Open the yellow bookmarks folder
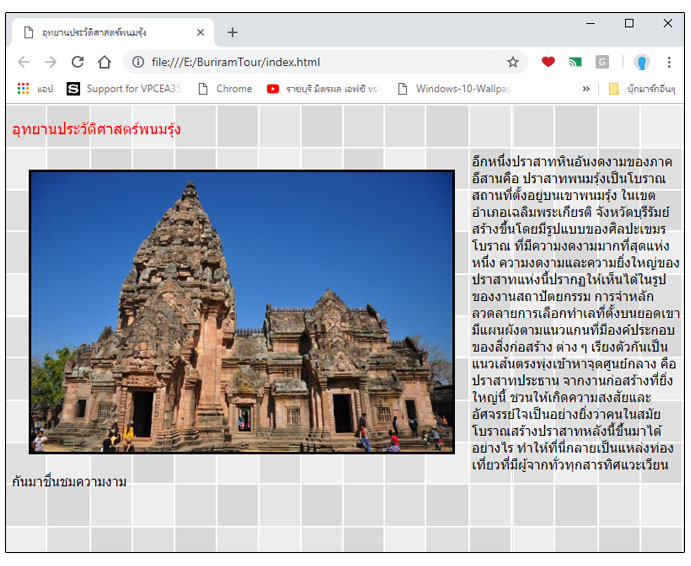The image size is (691, 566). [642, 89]
